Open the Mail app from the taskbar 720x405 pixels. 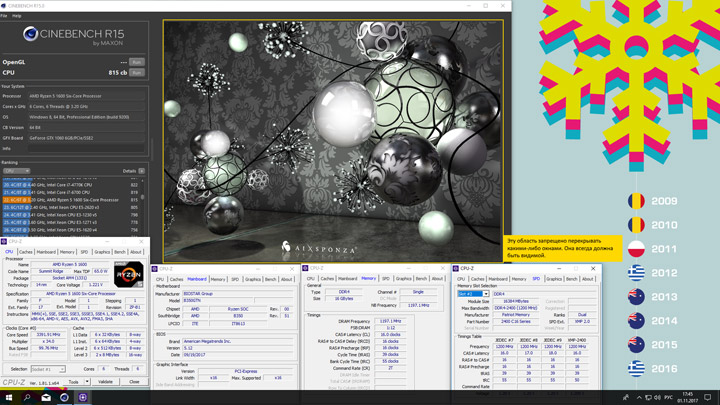coord(46,397)
